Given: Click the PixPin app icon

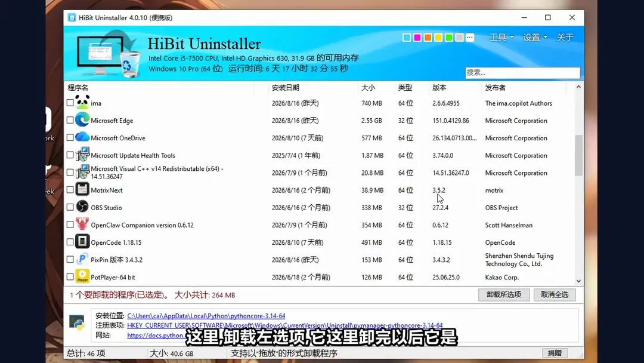Looking at the screenshot, I should [82, 259].
